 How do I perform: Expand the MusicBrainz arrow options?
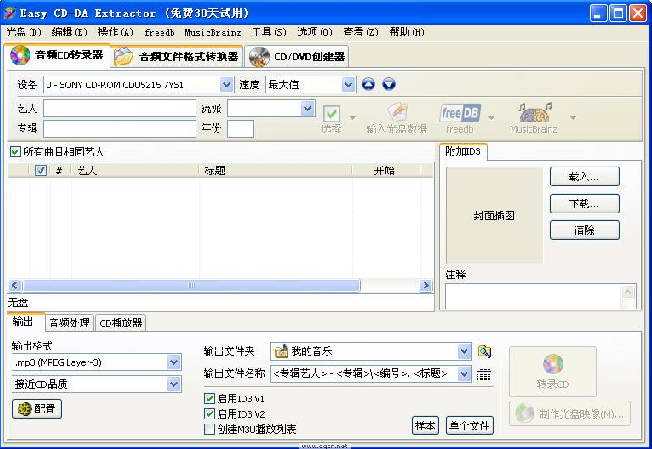[573, 118]
